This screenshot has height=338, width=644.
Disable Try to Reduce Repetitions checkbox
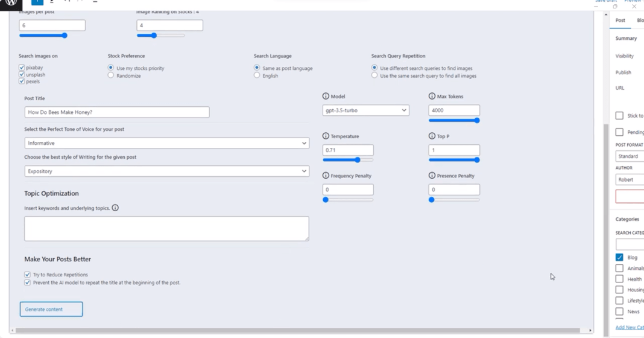click(27, 275)
